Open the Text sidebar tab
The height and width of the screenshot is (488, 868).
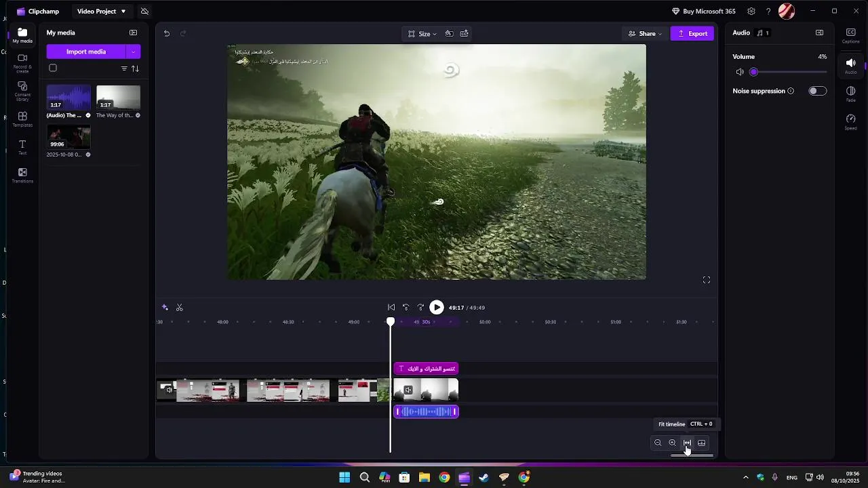22,147
